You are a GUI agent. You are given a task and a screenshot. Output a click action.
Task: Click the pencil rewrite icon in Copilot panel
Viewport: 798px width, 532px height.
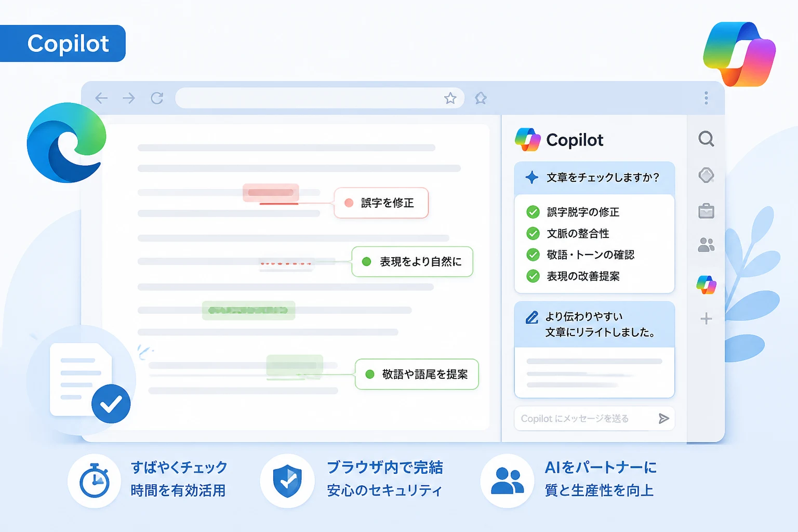[x=532, y=317]
